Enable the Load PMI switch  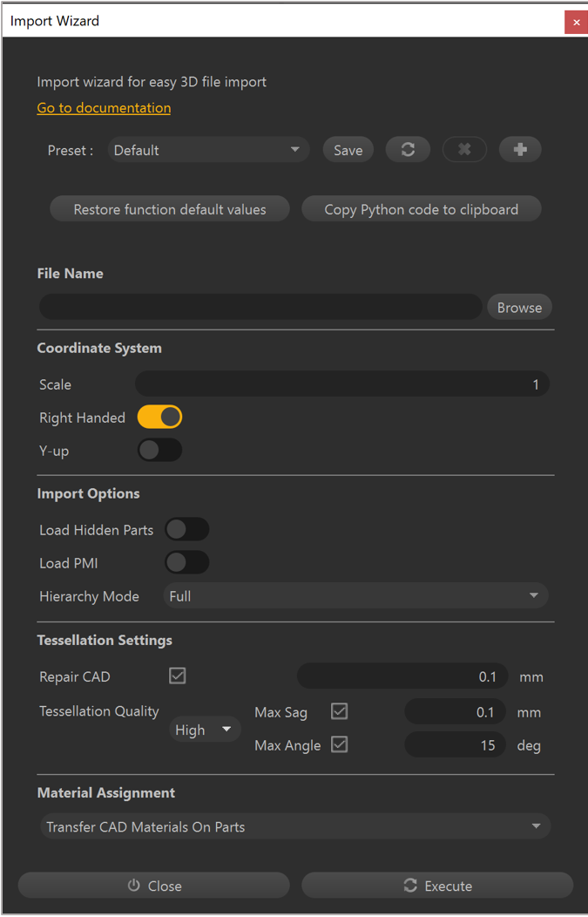point(186,563)
